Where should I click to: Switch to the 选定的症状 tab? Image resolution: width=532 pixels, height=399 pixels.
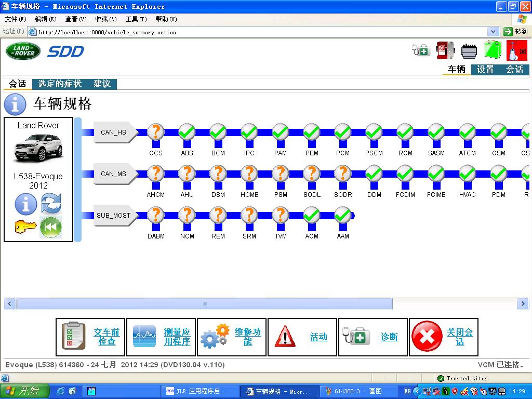[x=60, y=84]
